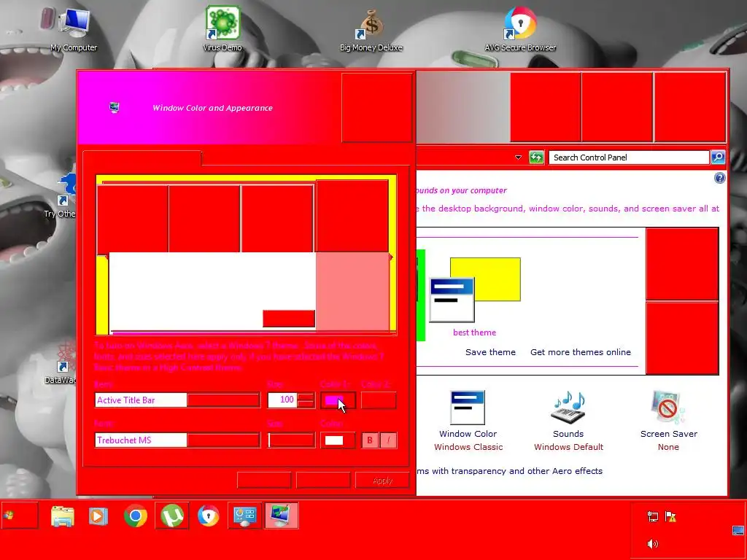Open the My Computer desktop icon
This screenshot has width=747, height=560.
click(74, 29)
